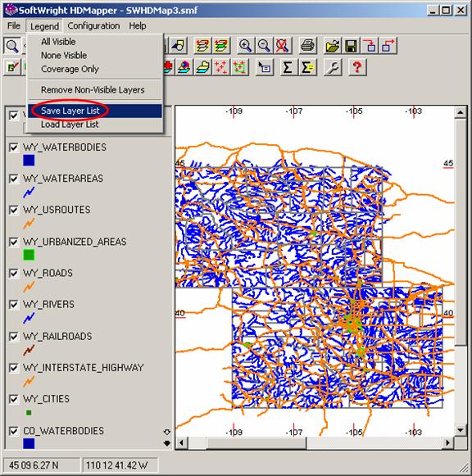Toggle the WY_ROADS layer checkbox
Image resolution: width=472 pixels, height=476 pixels.
point(14,273)
